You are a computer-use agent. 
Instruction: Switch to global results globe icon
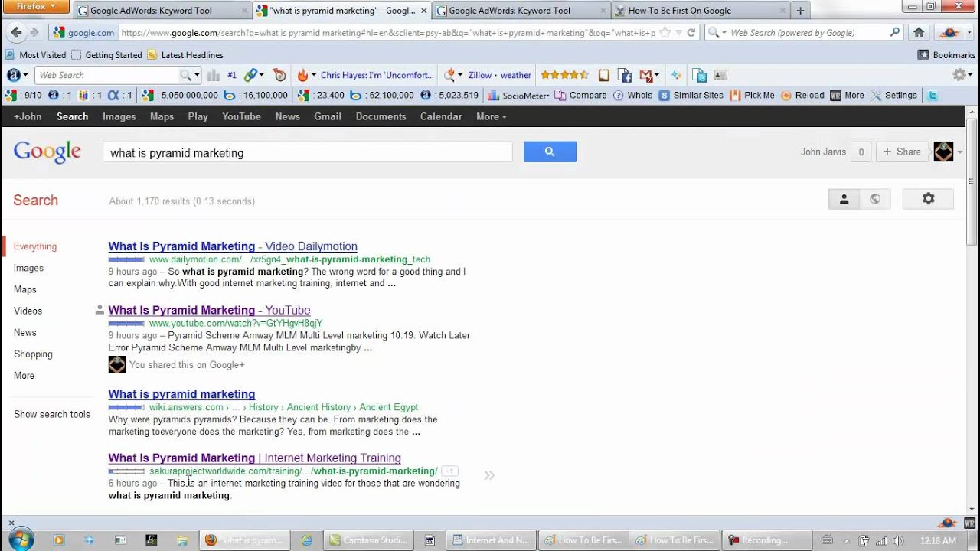pyautogui.click(x=875, y=199)
